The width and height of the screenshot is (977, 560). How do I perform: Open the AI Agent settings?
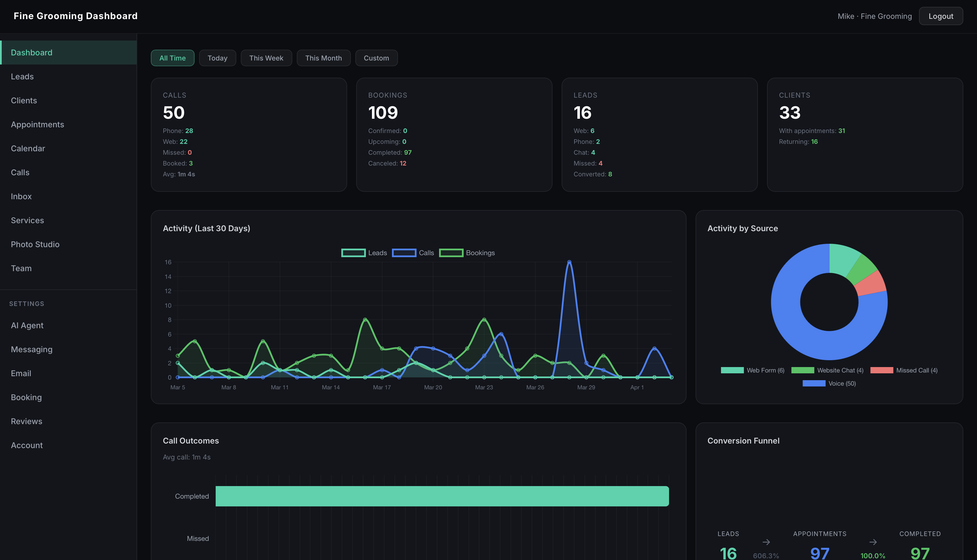tap(27, 325)
